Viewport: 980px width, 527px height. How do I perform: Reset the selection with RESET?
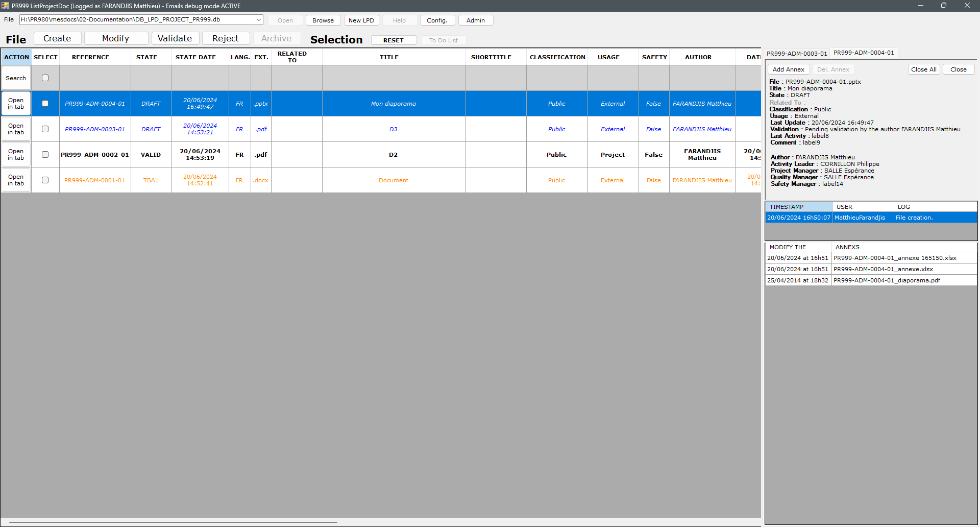point(393,40)
